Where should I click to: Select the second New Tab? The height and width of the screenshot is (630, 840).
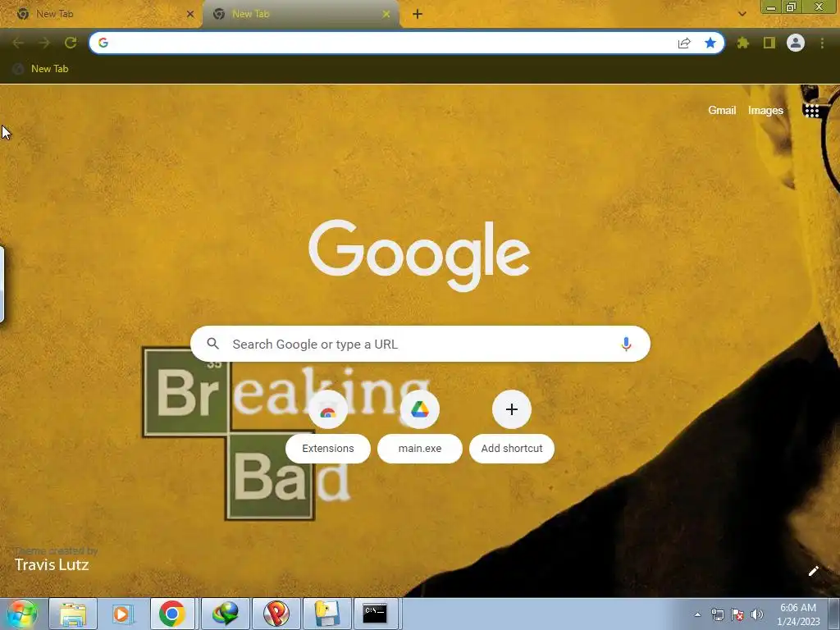[x=301, y=15]
